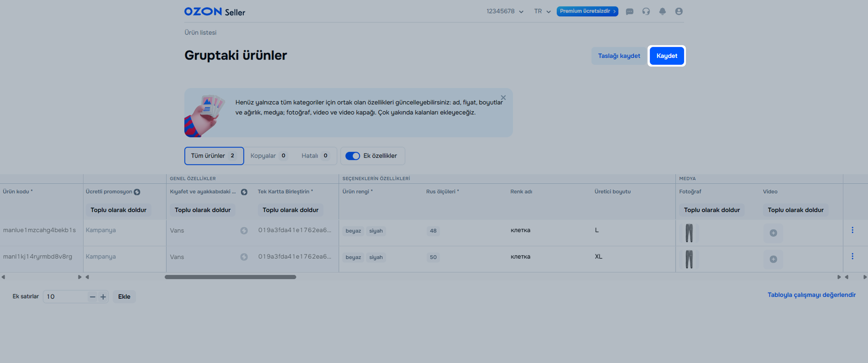Image resolution: width=868 pixels, height=363 pixels.
Task: Click the headset support icon
Action: pos(646,11)
